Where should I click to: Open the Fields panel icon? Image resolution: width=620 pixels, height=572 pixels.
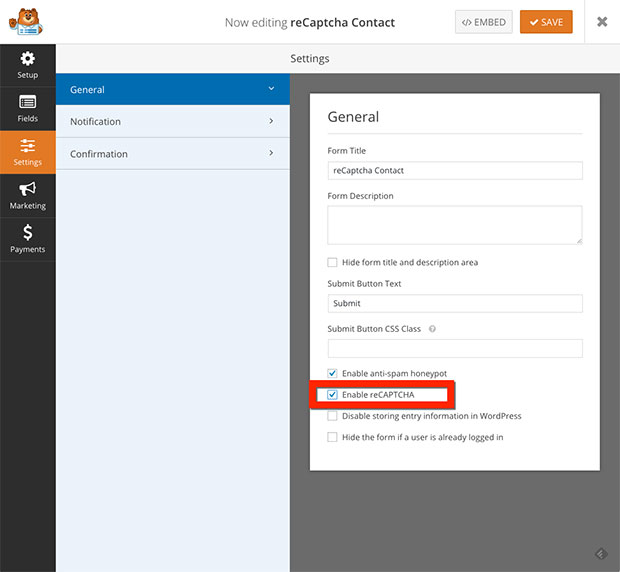pos(28,102)
